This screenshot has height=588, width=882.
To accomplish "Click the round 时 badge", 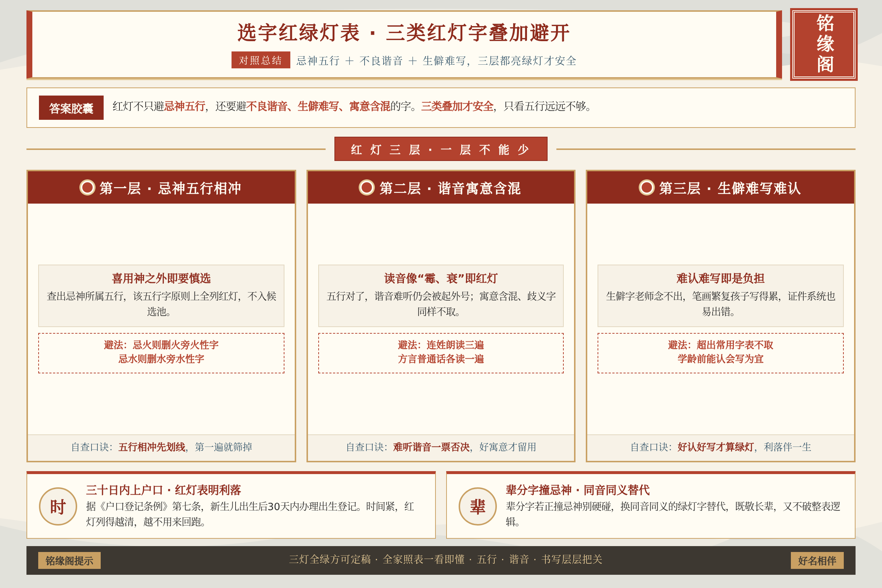I will 58,506.
